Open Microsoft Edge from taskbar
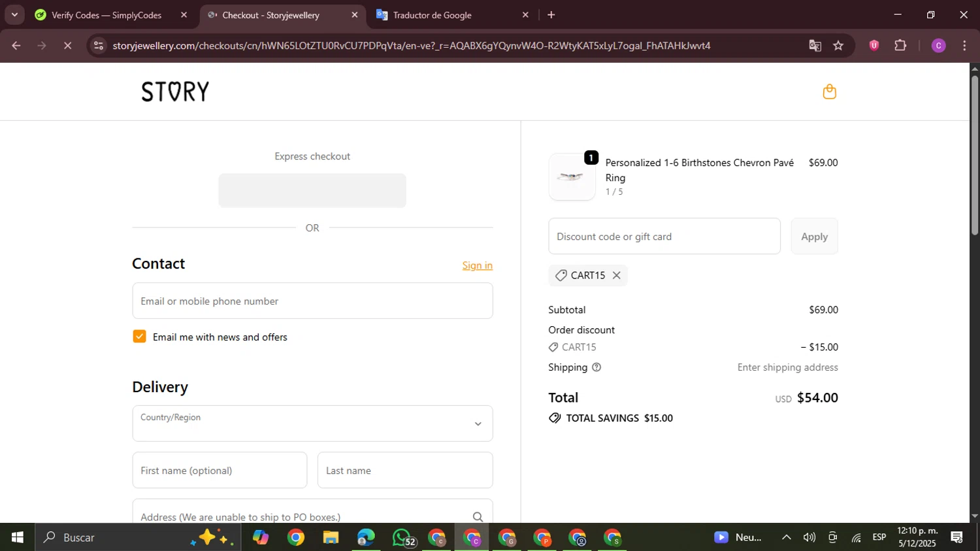The width and height of the screenshot is (980, 551). click(366, 537)
